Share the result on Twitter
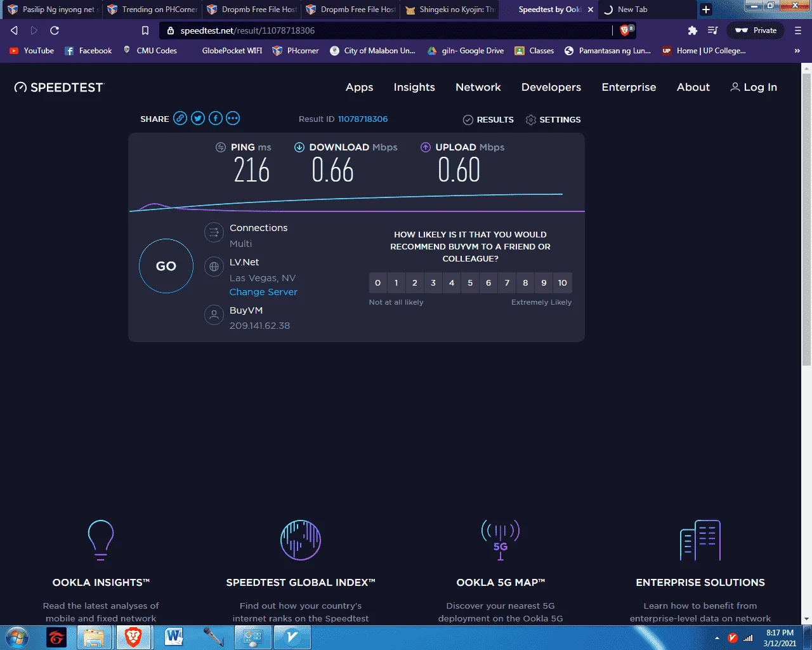 click(198, 118)
